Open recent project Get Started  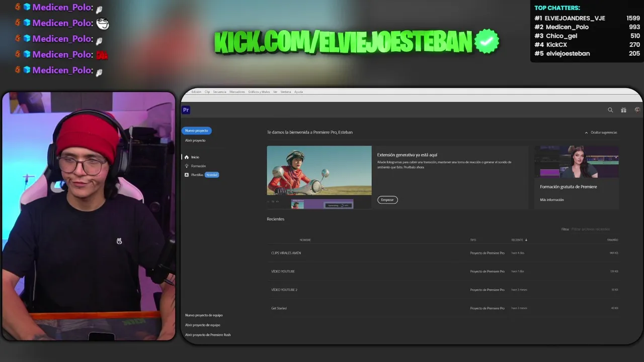[x=279, y=308]
